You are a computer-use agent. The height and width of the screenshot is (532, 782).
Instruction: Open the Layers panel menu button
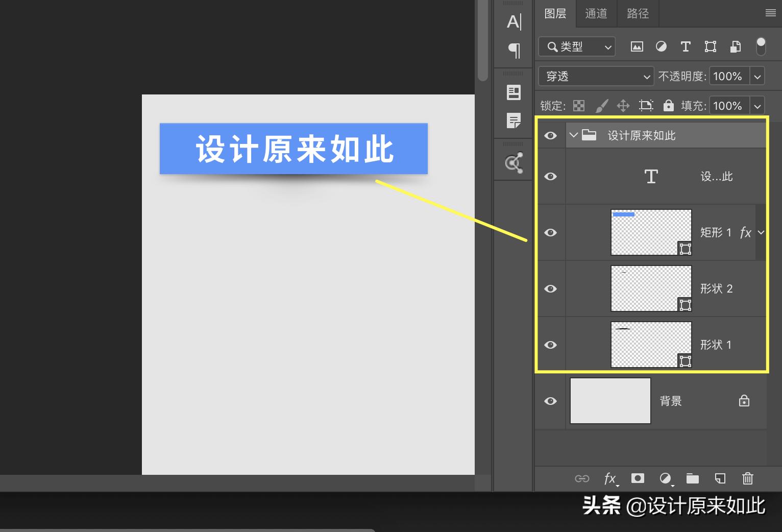[770, 13]
